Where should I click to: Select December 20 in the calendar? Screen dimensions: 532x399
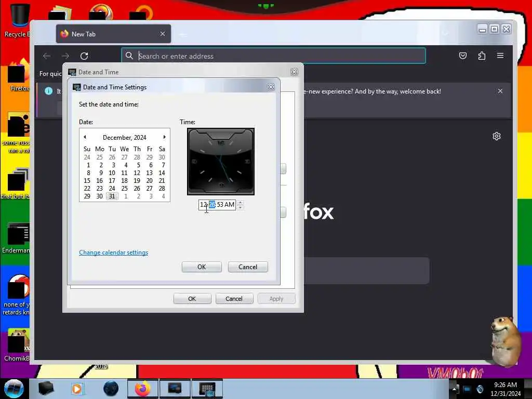point(149,180)
